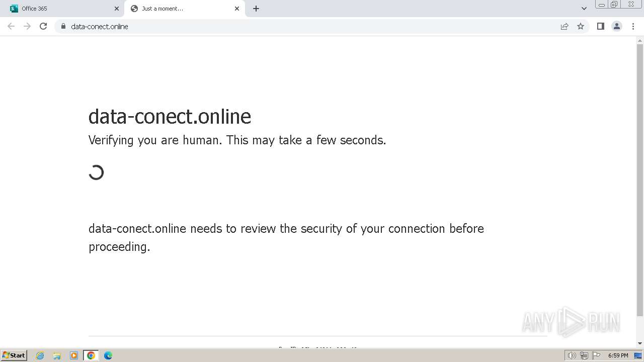644x362 pixels.
Task: Minimize the Chrome window
Action: pos(601,5)
